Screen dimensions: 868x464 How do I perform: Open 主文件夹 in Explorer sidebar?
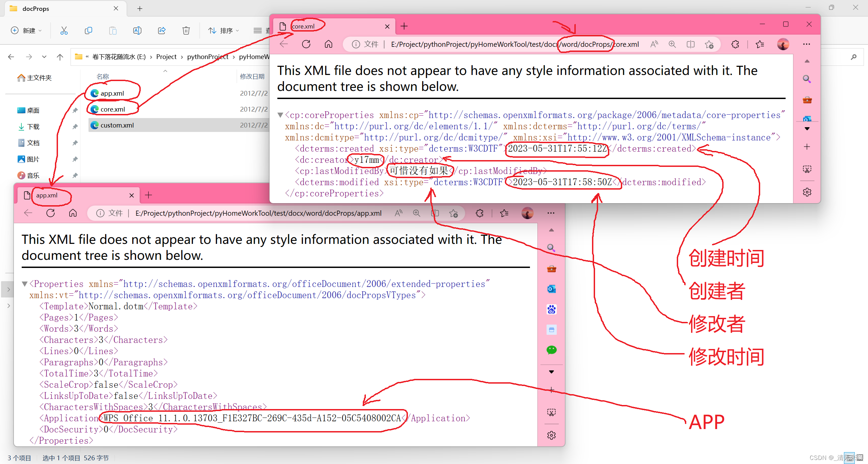35,78
